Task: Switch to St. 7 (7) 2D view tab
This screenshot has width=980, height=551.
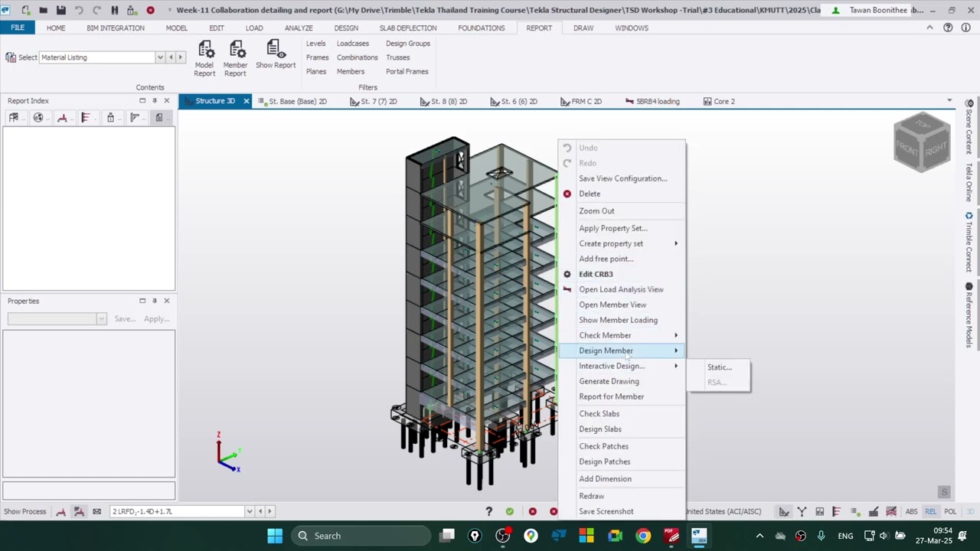Action: tap(374, 101)
